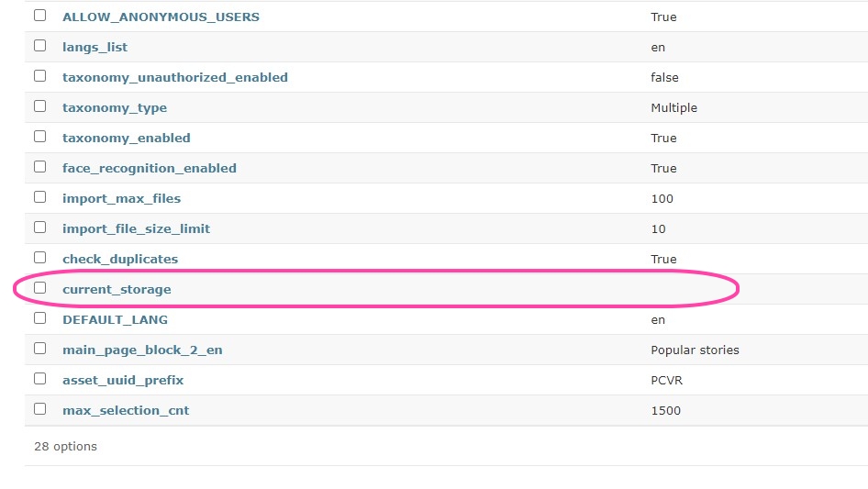
Task: Select main_page_block_2_en checkbox
Action: (39, 349)
